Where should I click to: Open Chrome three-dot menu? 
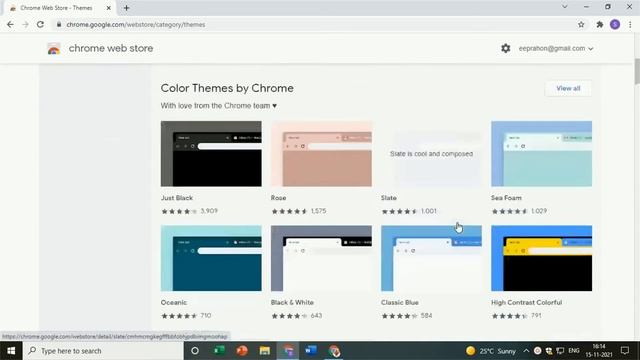tap(630, 24)
